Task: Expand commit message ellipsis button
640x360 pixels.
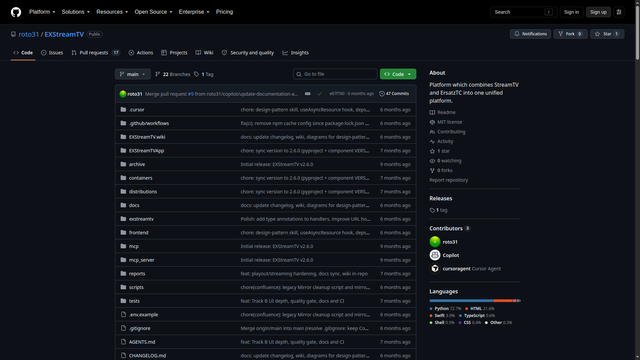Action: [x=307, y=94]
